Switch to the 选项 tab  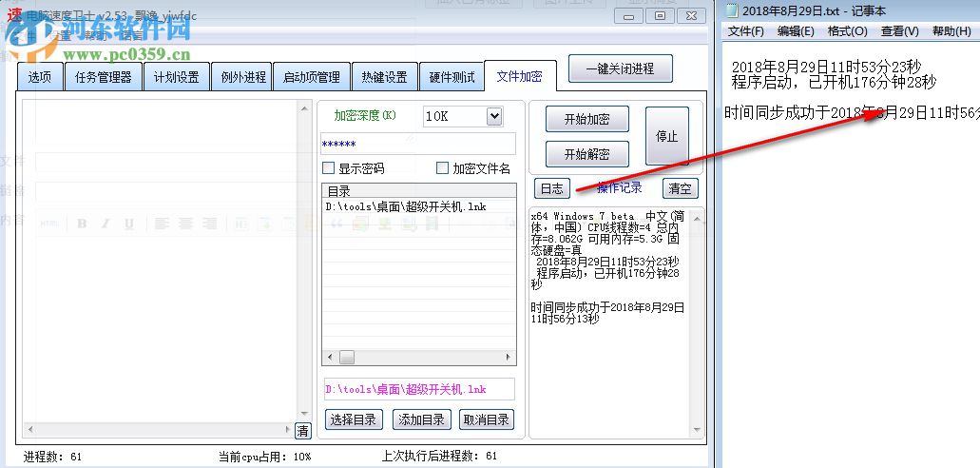39,78
